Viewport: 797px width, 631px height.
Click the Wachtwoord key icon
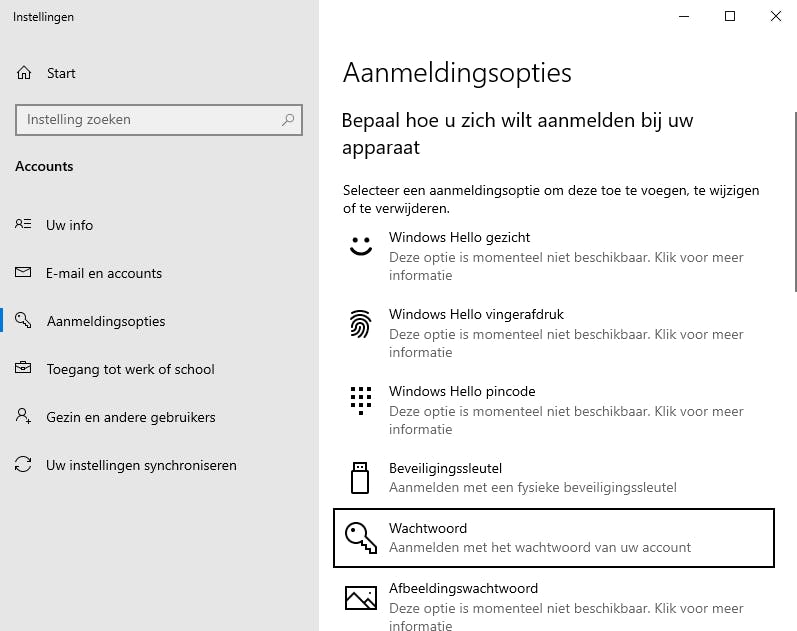click(360, 538)
